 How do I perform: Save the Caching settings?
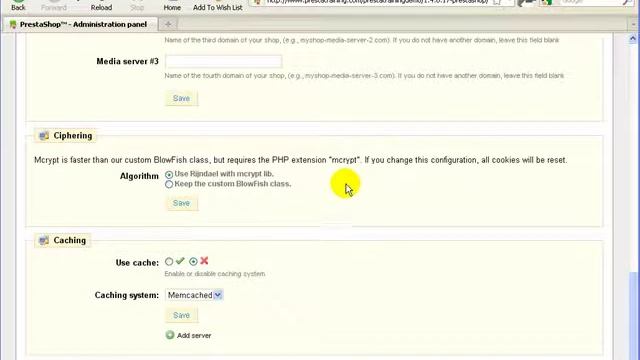click(181, 315)
